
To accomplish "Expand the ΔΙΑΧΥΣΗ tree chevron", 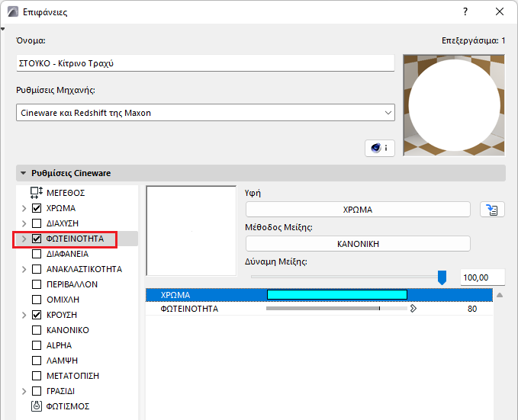I will pyautogui.click(x=24, y=223).
